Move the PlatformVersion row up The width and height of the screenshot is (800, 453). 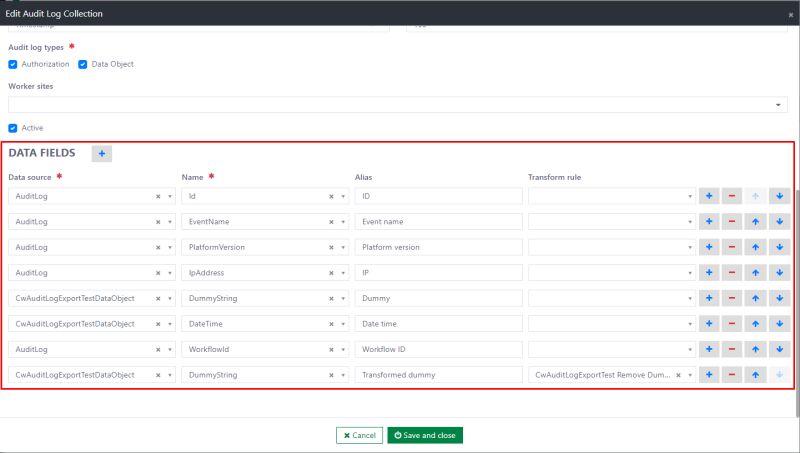point(756,247)
